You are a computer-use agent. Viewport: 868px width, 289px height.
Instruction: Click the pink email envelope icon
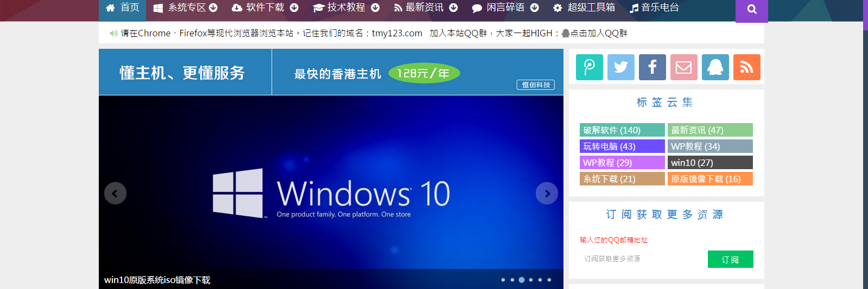(684, 67)
